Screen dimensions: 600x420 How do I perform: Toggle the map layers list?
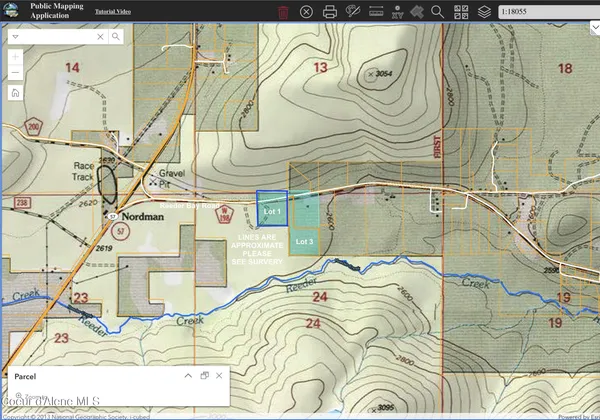(485, 12)
